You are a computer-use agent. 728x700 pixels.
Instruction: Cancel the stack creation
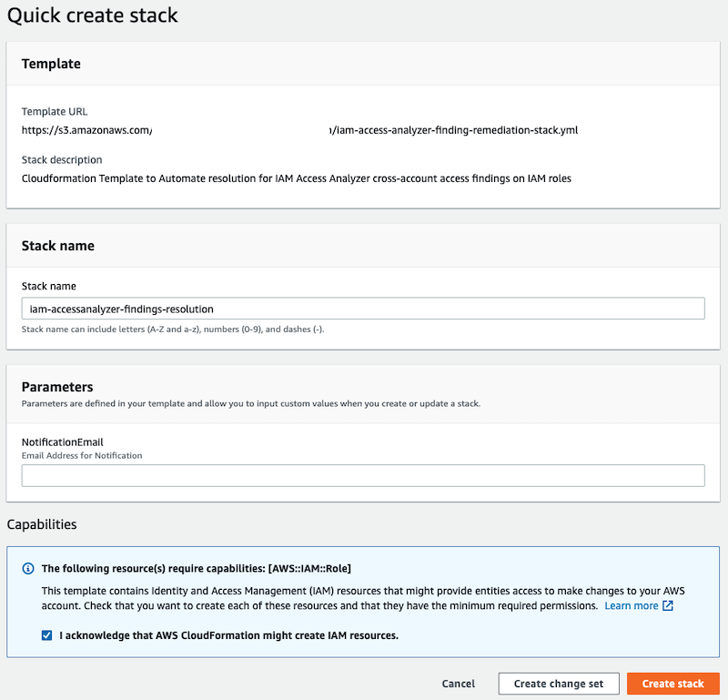458,683
